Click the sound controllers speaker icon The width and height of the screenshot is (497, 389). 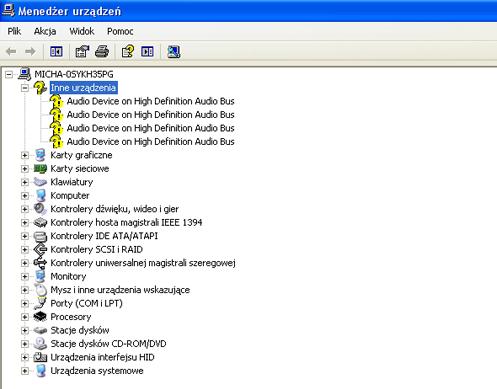click(x=40, y=209)
